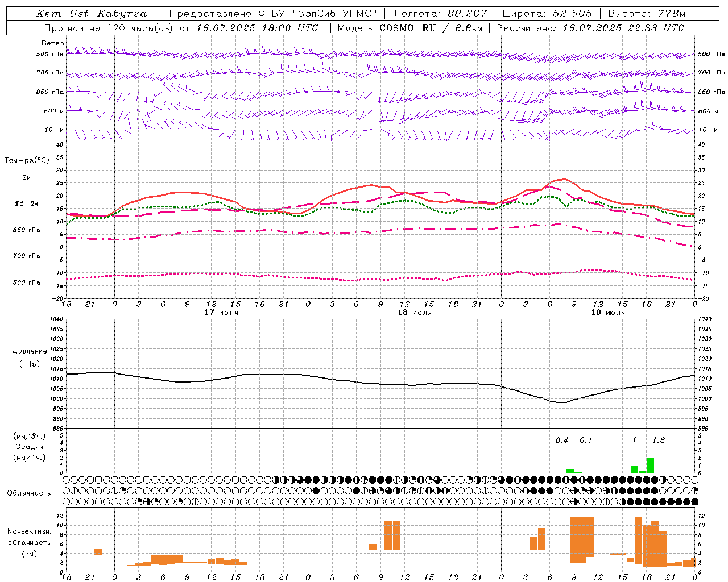Click the '0.4' precipitation value
Viewport: 728px width, 582px height.
coord(562,440)
